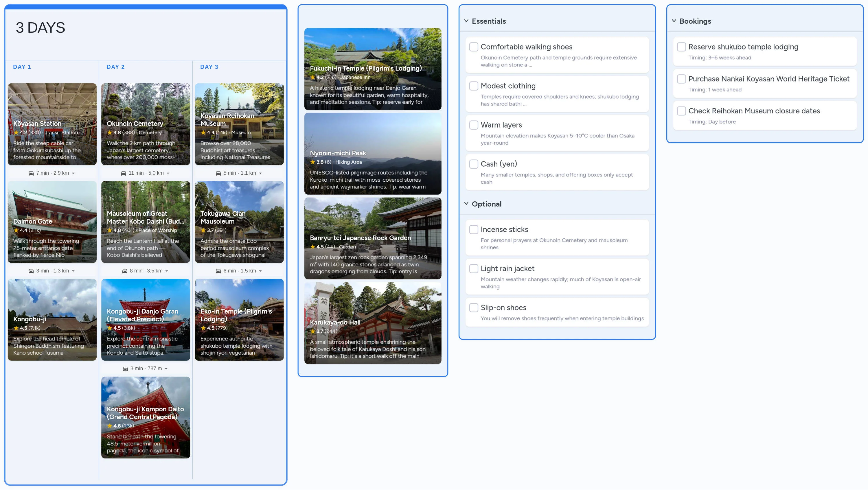Image resolution: width=868 pixels, height=490 pixels.
Task: Click the driving icon below Okunoin Cemetery
Action: pos(124,173)
